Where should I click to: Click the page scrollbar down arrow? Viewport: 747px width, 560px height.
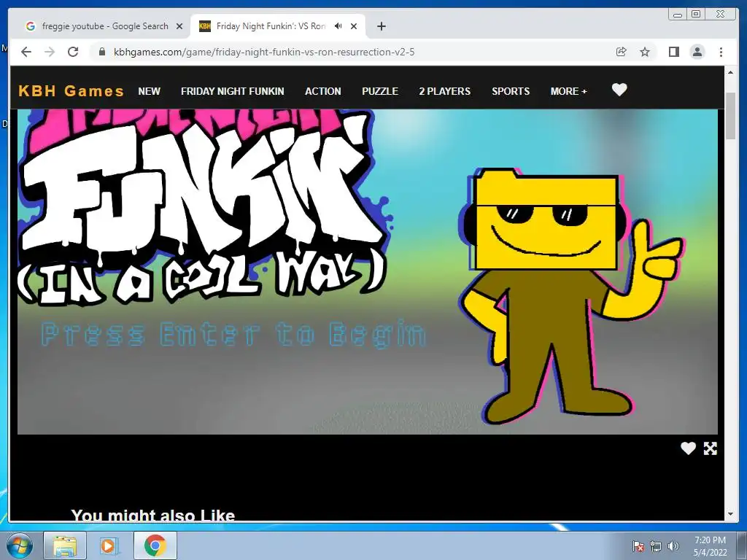(x=731, y=514)
